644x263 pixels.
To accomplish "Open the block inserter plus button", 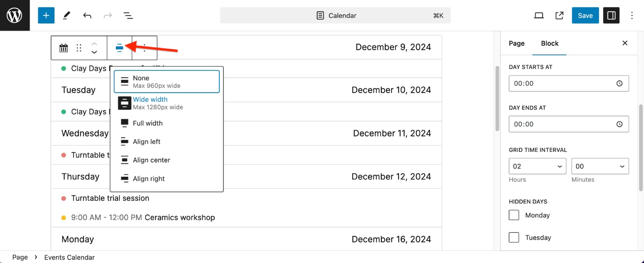I will pos(46,15).
